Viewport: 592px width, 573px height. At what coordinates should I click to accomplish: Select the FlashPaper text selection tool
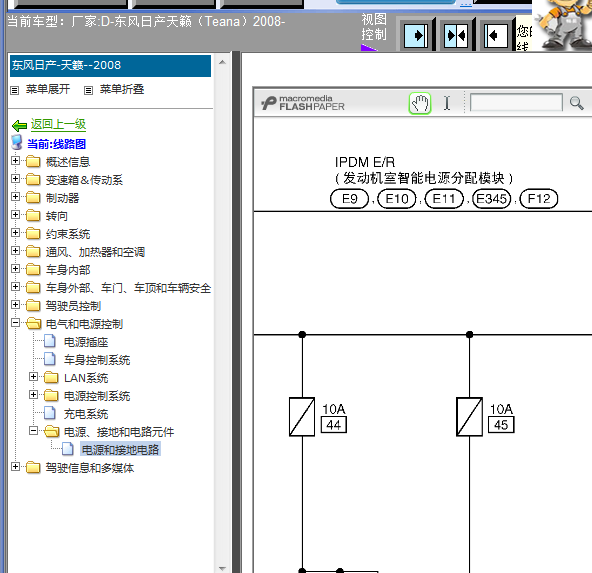pyautogui.click(x=447, y=103)
